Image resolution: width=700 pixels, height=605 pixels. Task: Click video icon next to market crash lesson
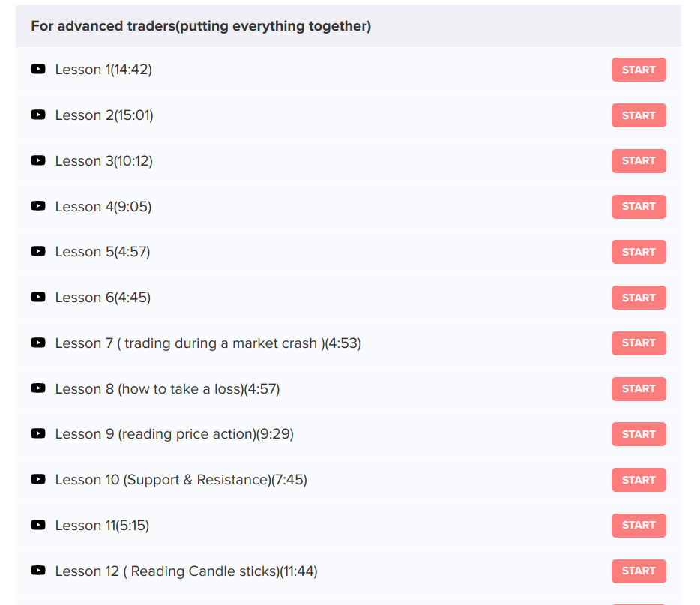pos(38,343)
